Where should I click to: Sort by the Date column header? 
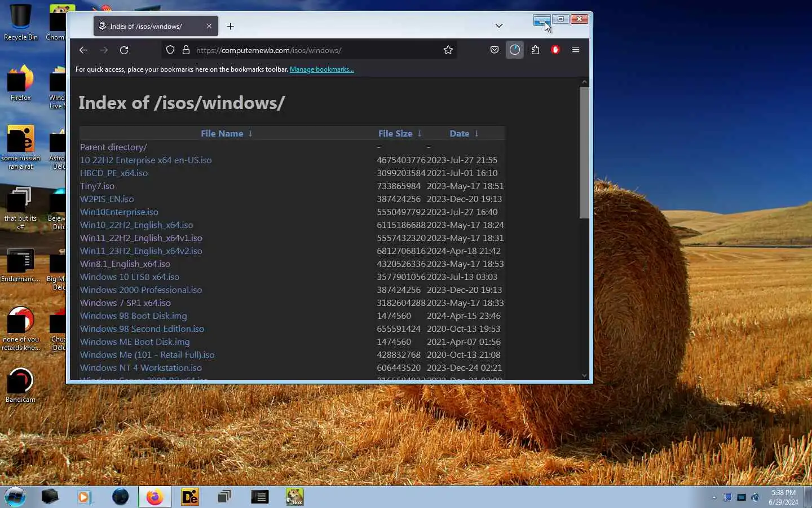click(x=464, y=133)
